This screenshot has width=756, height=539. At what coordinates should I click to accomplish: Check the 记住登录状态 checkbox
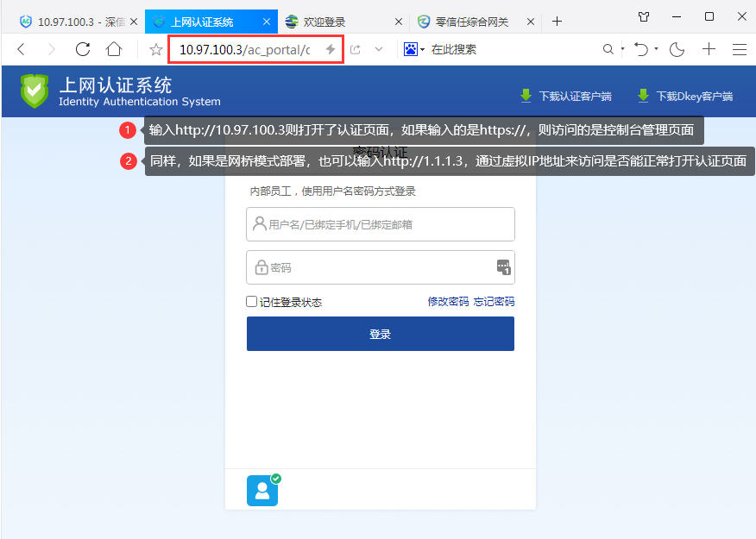coord(252,302)
